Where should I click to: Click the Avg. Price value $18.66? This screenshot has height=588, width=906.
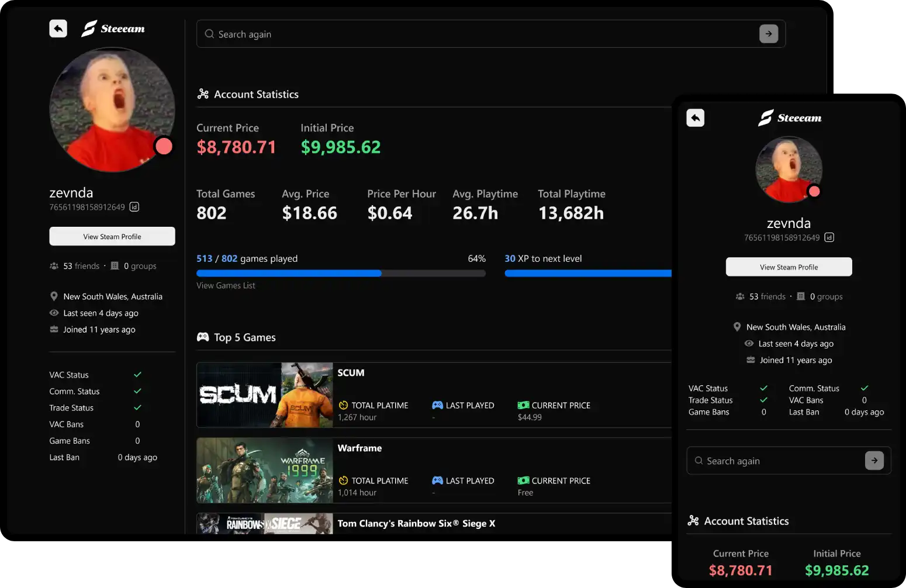[x=310, y=213]
